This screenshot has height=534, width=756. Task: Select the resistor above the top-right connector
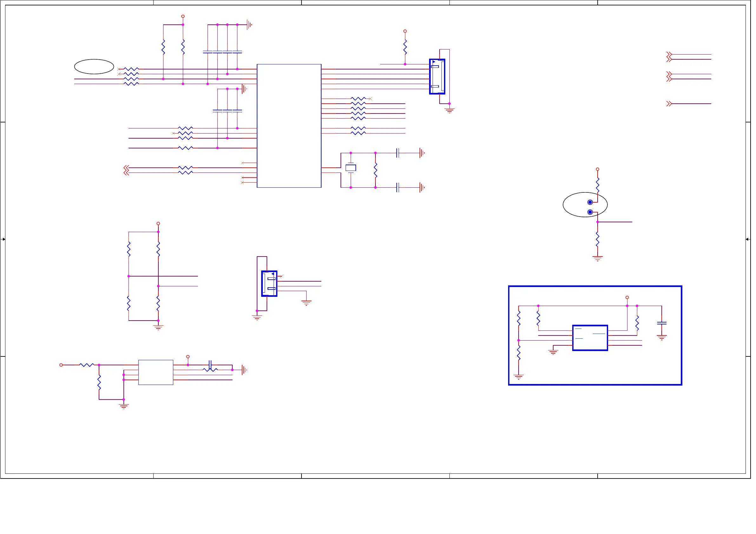click(405, 47)
